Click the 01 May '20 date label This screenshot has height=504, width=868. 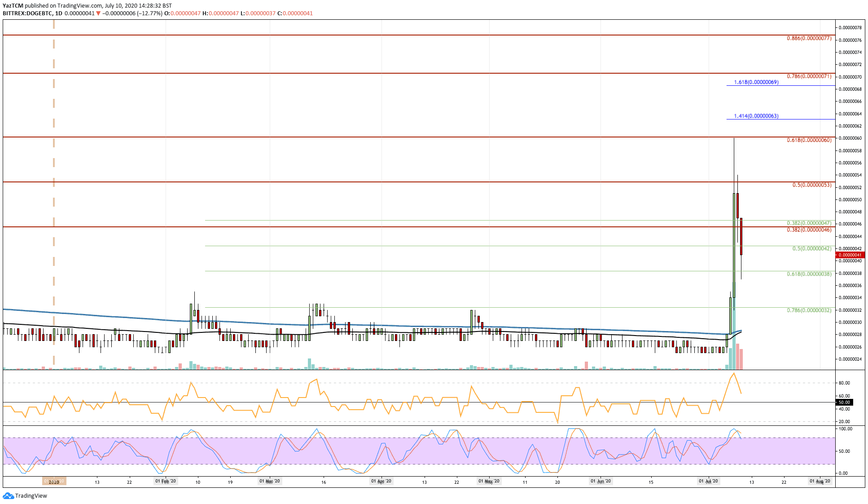pyautogui.click(x=489, y=482)
